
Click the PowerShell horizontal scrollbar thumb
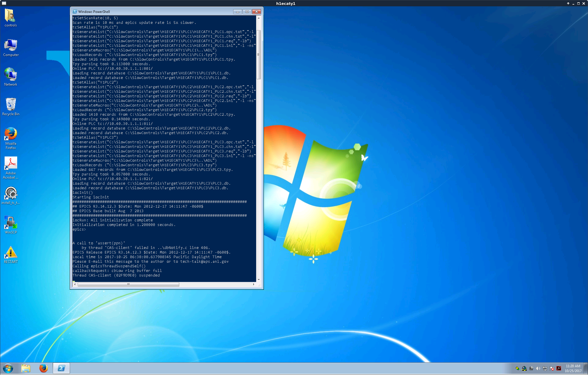128,284
